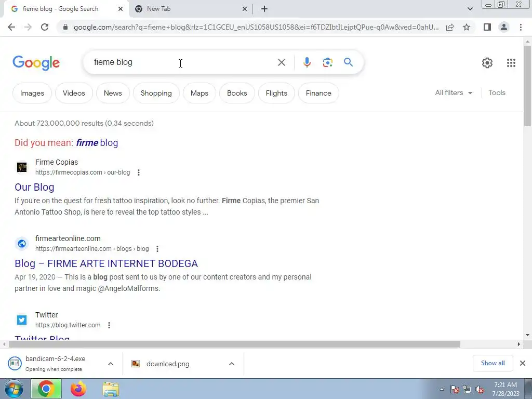Reload the Google search page

point(45,27)
